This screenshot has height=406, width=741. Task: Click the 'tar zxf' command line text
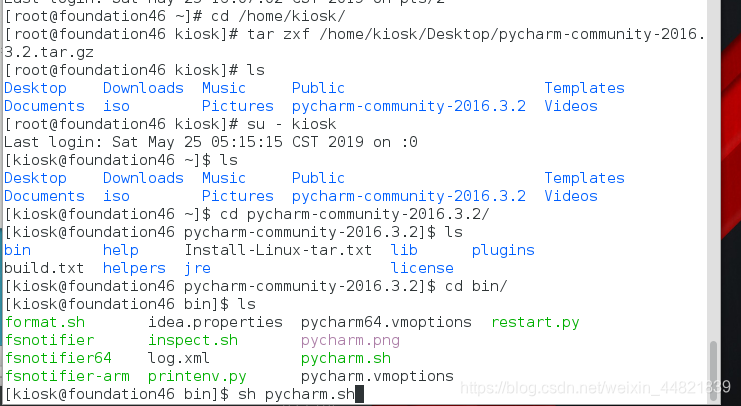pos(476,34)
